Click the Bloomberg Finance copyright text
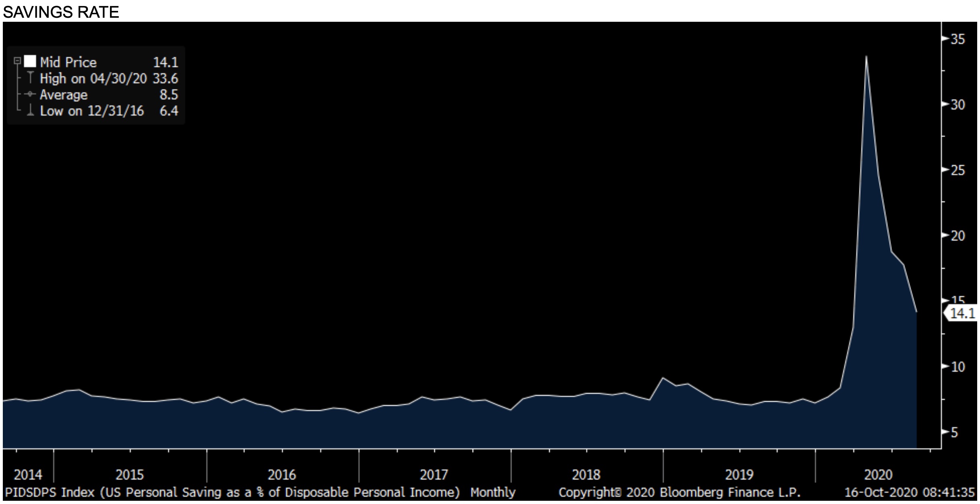 (x=679, y=492)
